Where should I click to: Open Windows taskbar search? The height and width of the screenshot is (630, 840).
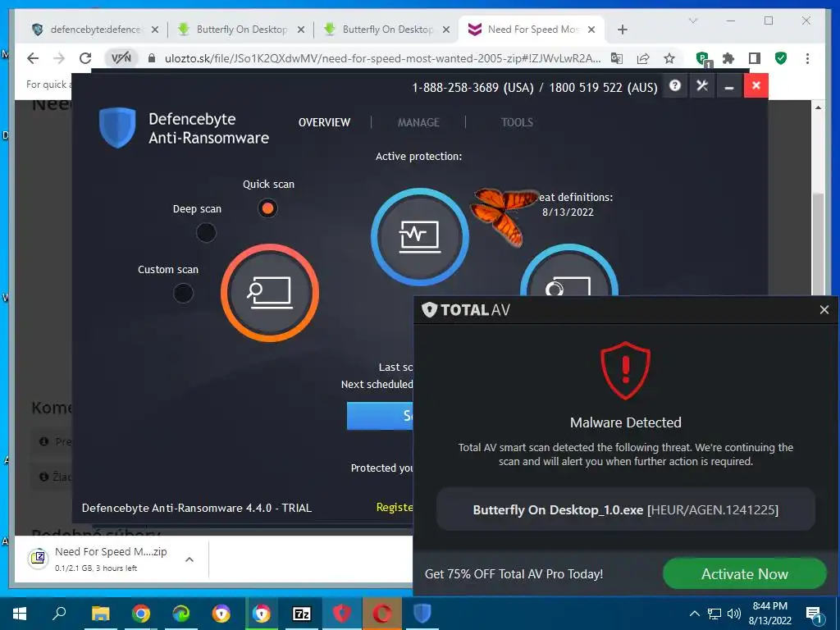[59, 614]
